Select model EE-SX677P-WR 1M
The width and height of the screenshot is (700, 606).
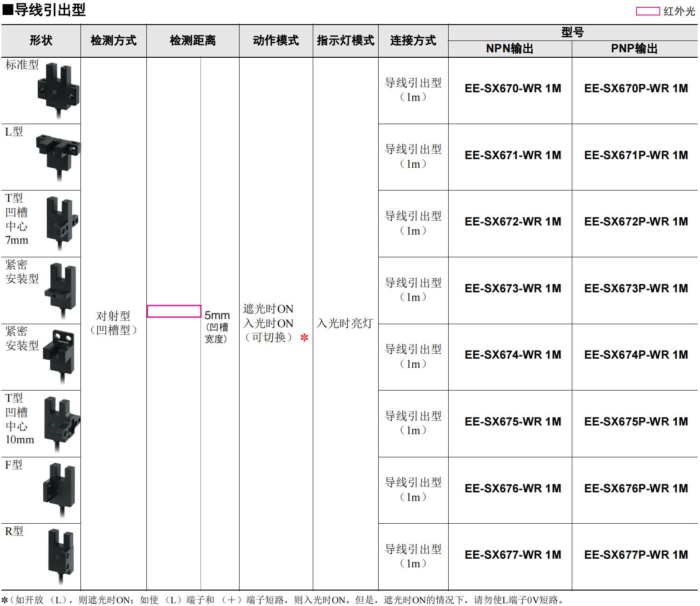point(636,555)
